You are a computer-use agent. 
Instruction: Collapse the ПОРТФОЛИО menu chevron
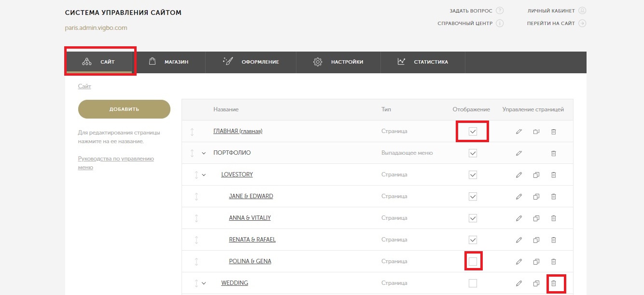click(x=204, y=153)
